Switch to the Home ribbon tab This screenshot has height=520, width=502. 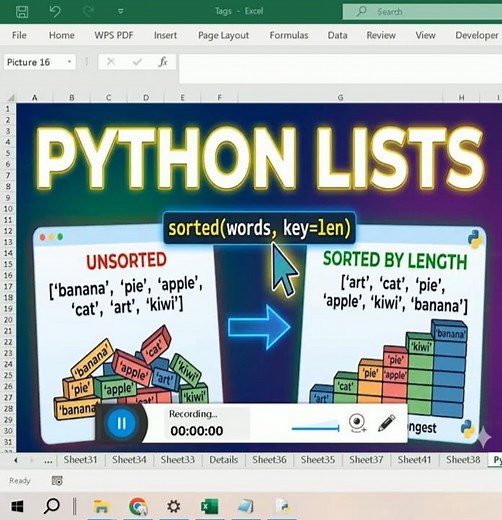click(62, 35)
